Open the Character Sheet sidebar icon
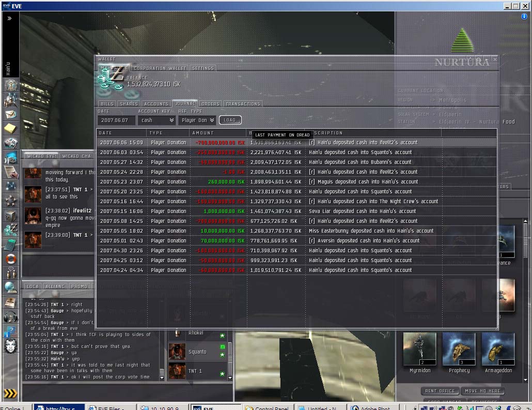532x410 pixels. pyautogui.click(x=11, y=85)
